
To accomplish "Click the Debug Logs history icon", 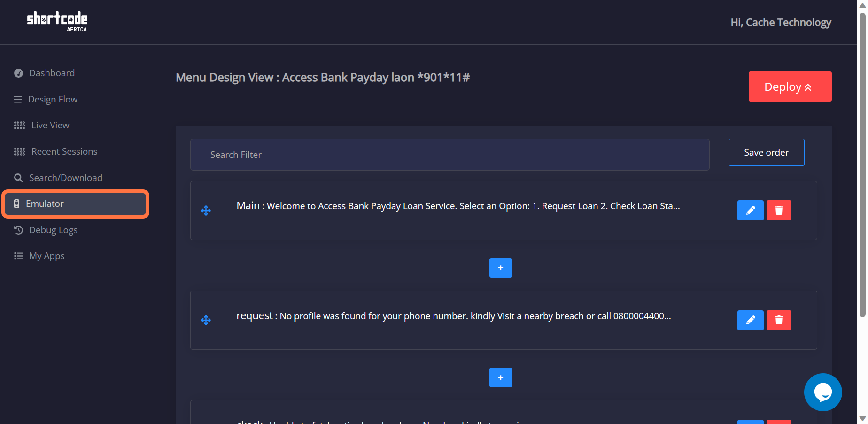I will [18, 230].
